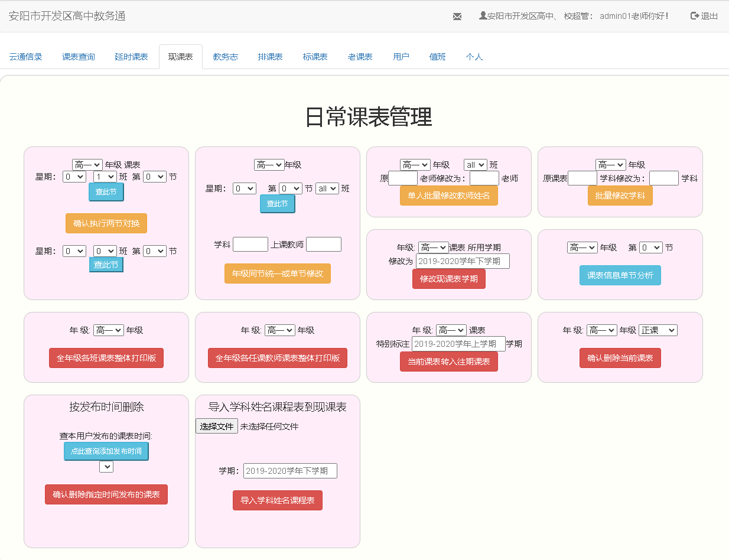This screenshot has width=729, height=560.
Task: Click the 导入学科姓名课程表 button
Action: 278,500
